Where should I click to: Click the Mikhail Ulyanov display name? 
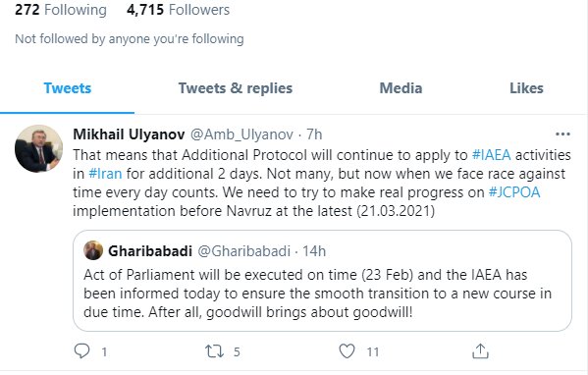click(129, 134)
